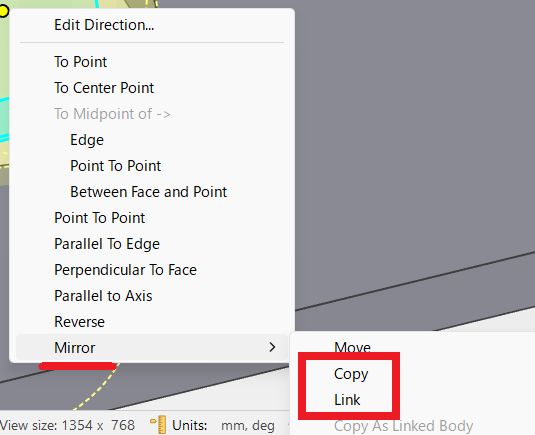
Task: Click the yellow direction handle point
Action: pyautogui.click(x=3, y=11)
